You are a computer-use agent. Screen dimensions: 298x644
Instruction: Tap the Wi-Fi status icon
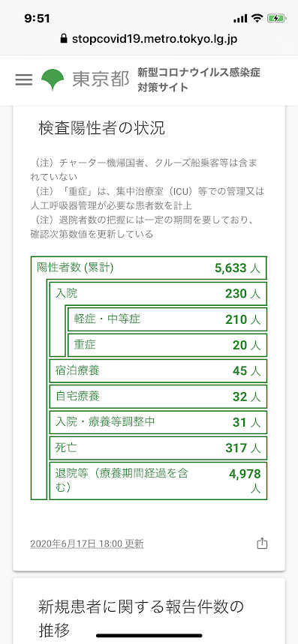(257, 19)
